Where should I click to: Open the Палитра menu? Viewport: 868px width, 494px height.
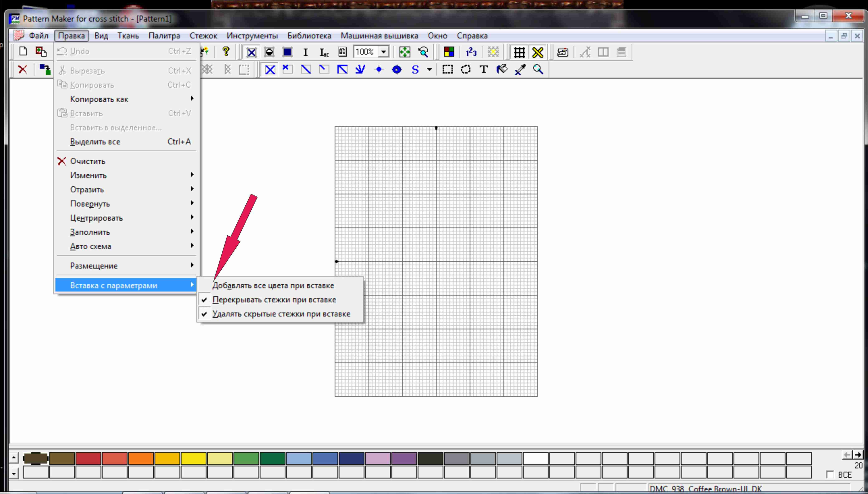click(164, 36)
